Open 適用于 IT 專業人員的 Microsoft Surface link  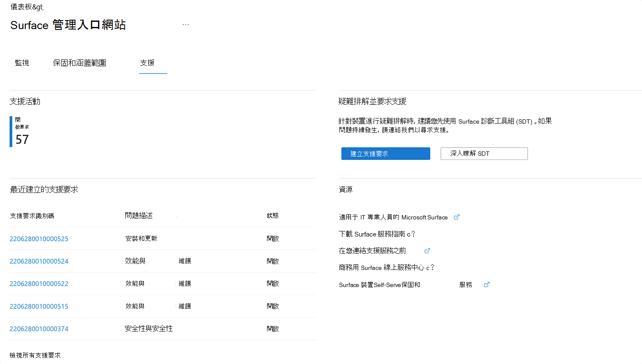(x=393, y=217)
